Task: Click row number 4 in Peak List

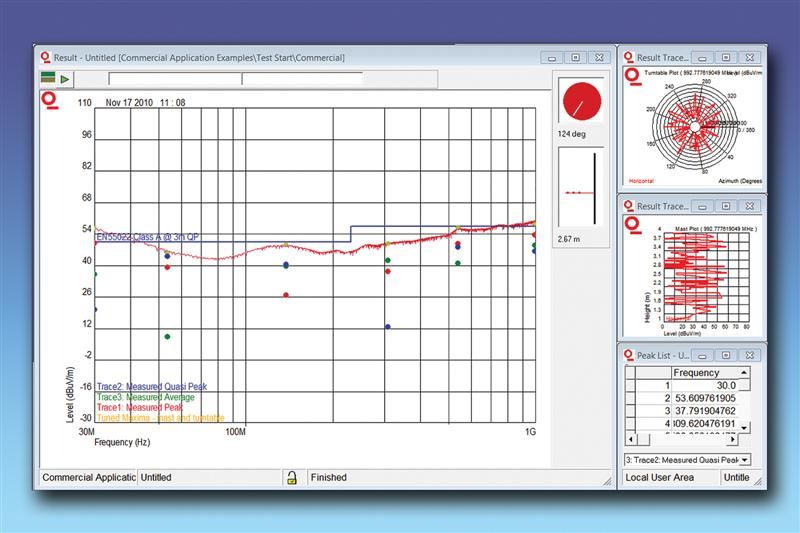Action: (x=654, y=423)
